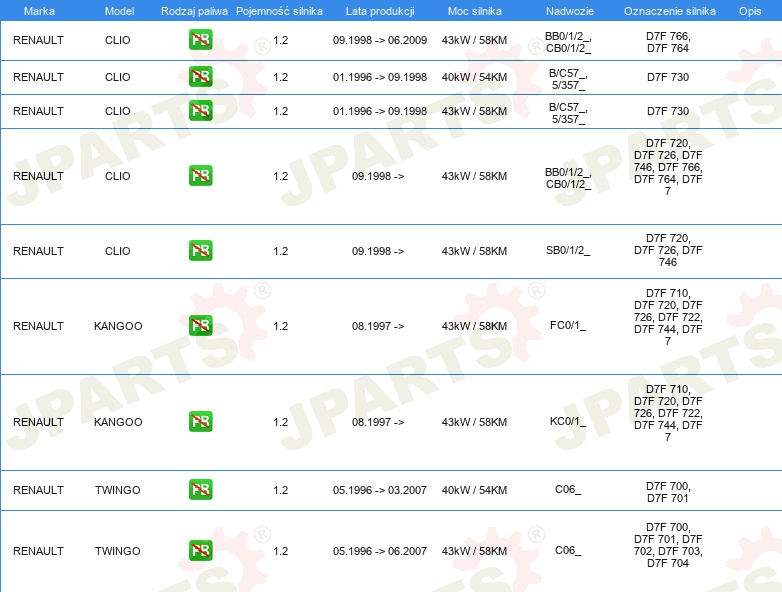Click the Oznaczenie silnika column header
This screenshot has width=782, height=592.
click(x=670, y=11)
